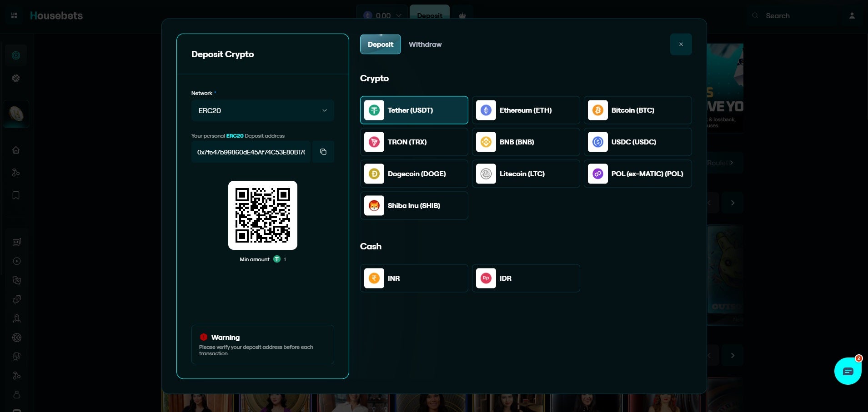Click the bookmark icon in sidebar
Image resolution: width=868 pixels, height=412 pixels.
(16, 195)
